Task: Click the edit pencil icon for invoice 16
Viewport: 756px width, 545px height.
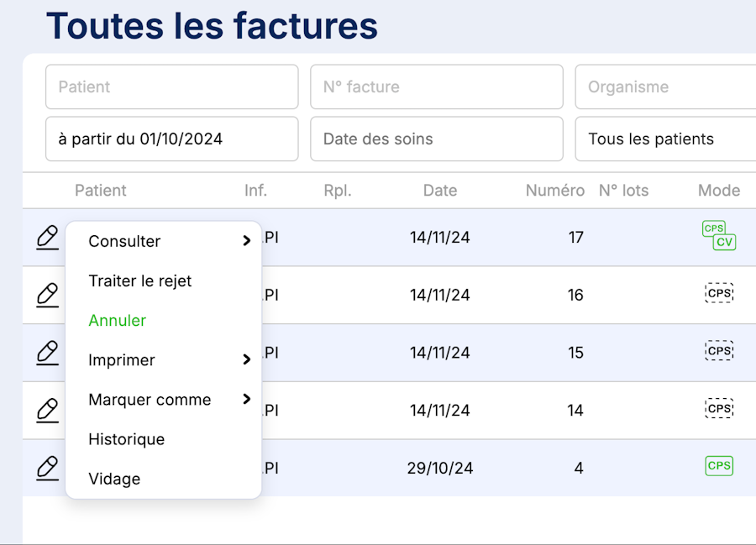Action: (x=48, y=295)
